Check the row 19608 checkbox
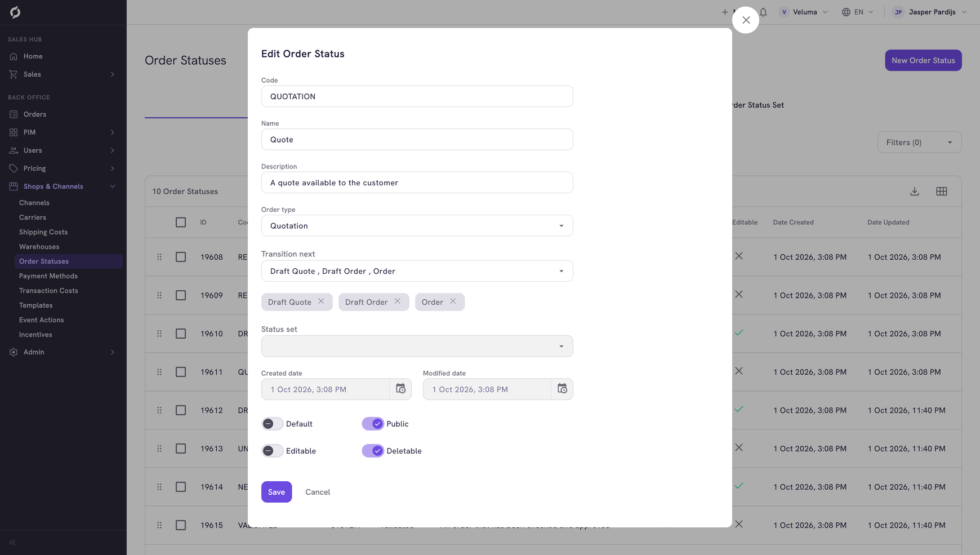The width and height of the screenshot is (980, 555). click(181, 257)
